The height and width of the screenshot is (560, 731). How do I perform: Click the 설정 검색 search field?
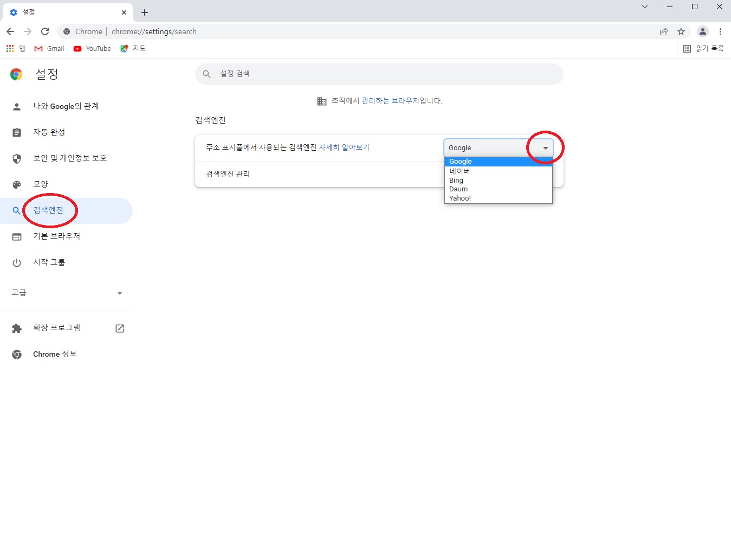379,74
